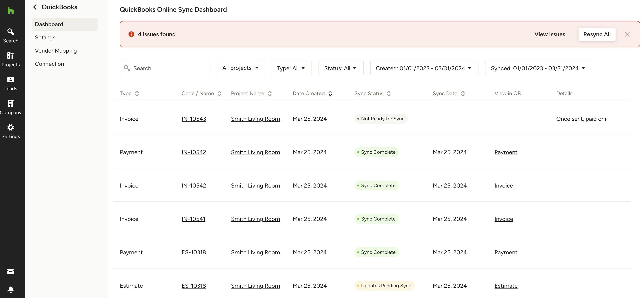Sort by Code / Name column
Screen dimensions: 644x298
pyautogui.click(x=219, y=94)
